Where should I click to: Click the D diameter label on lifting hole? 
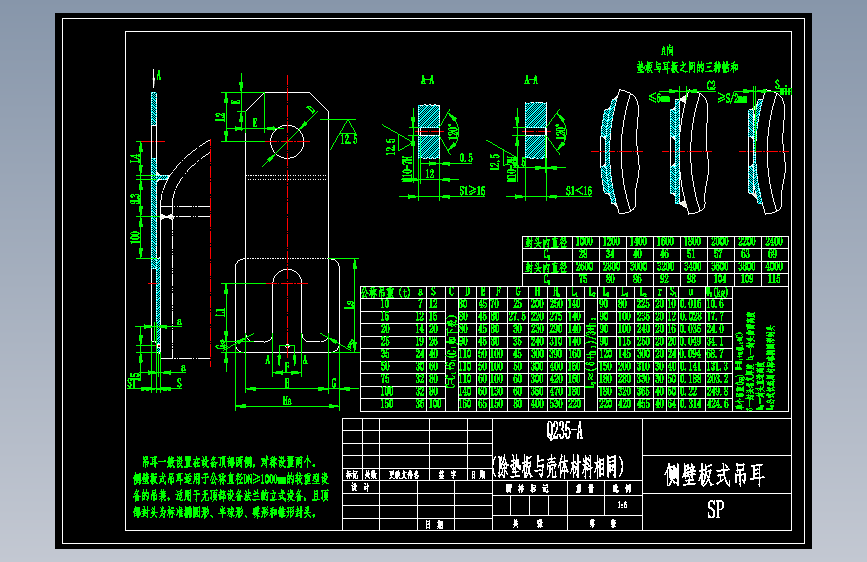311,110
